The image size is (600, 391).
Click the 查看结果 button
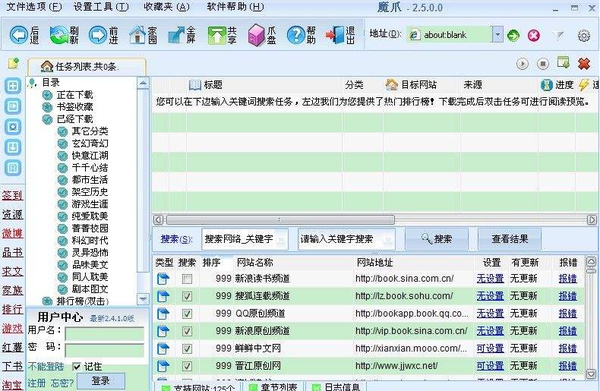tap(510, 239)
